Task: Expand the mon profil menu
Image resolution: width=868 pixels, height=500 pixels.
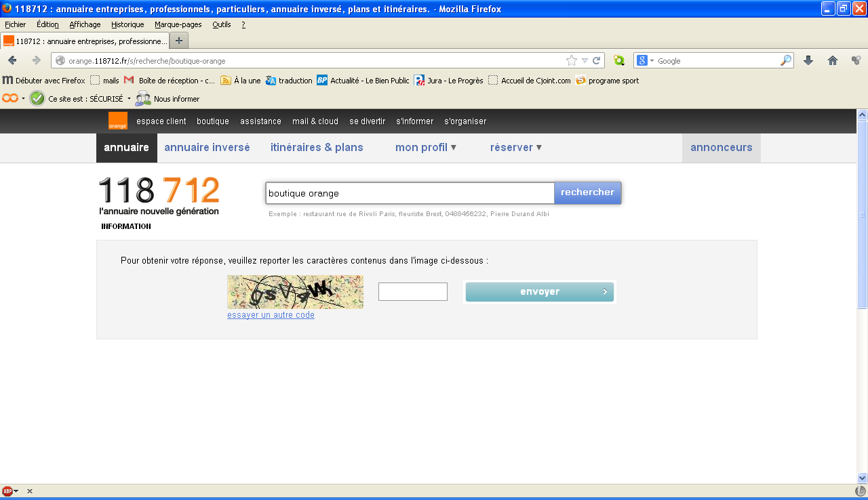Action: 426,147
